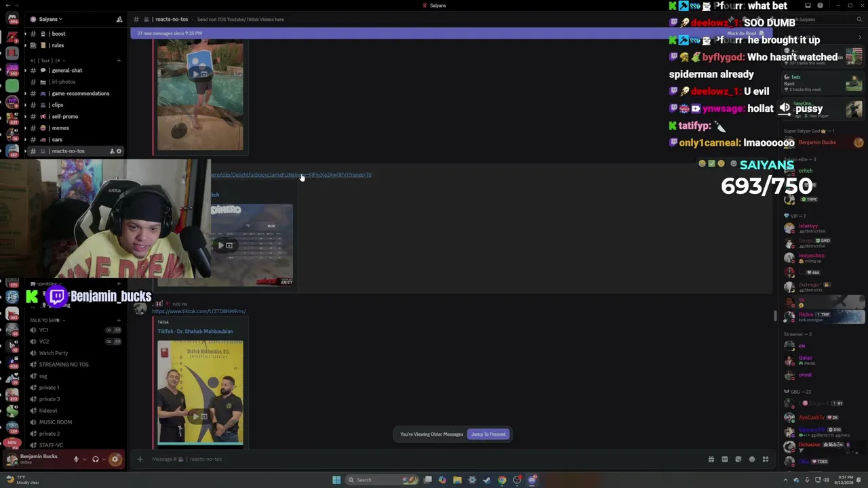Join the VC2 voice channel
This screenshot has height=488, width=868.
coord(75,342)
